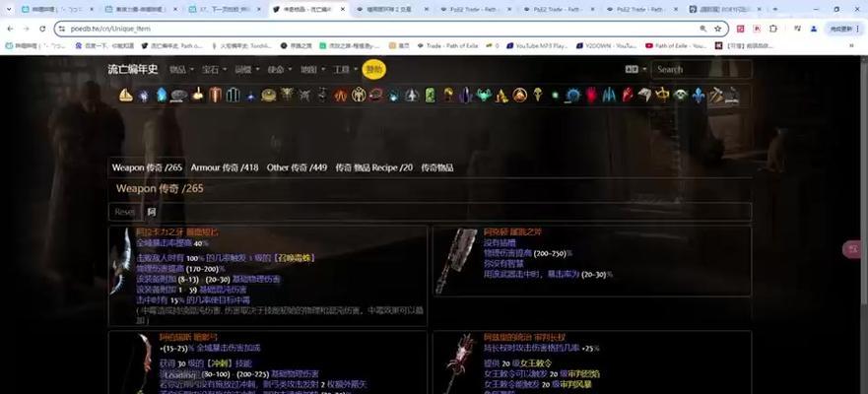Open the browser profile avatar icon
Viewport: 868px width, 394px height.
pos(813,29)
